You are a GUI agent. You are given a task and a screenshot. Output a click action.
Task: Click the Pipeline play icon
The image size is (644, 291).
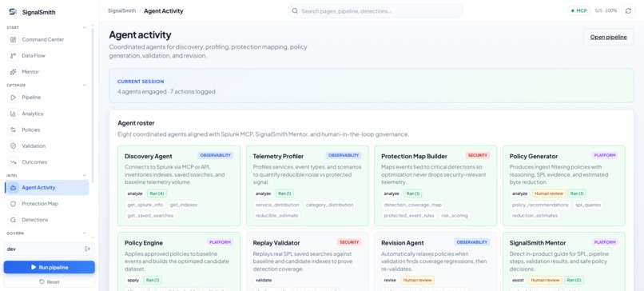point(13,98)
